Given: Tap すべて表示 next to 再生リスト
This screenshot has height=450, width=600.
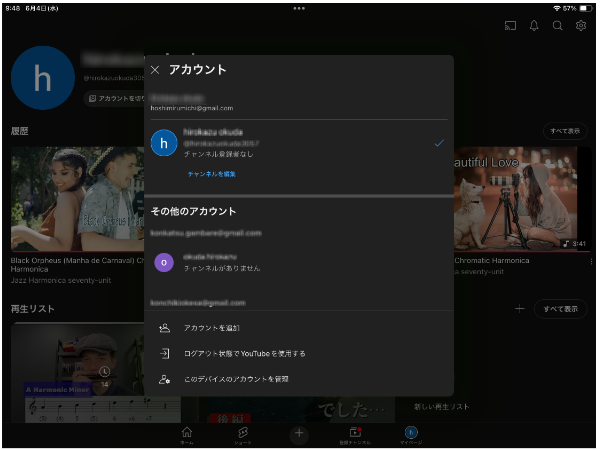Looking at the screenshot, I should [x=561, y=309].
